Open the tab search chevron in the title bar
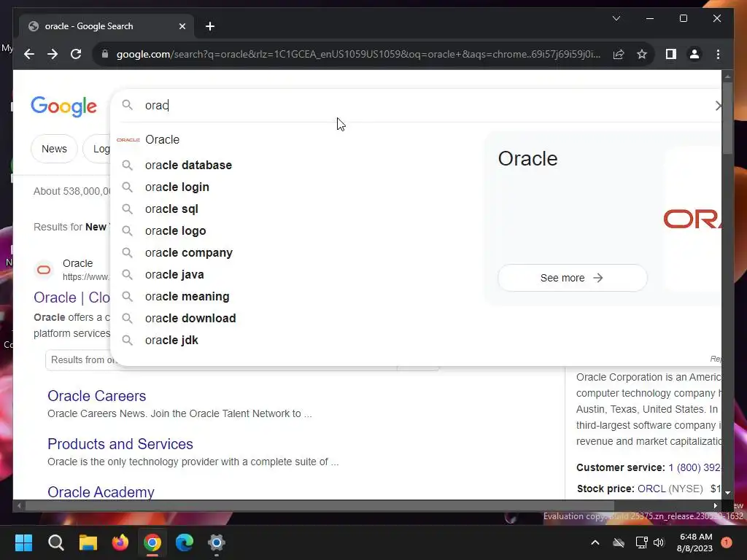Viewport: 747px width, 560px height. click(616, 18)
